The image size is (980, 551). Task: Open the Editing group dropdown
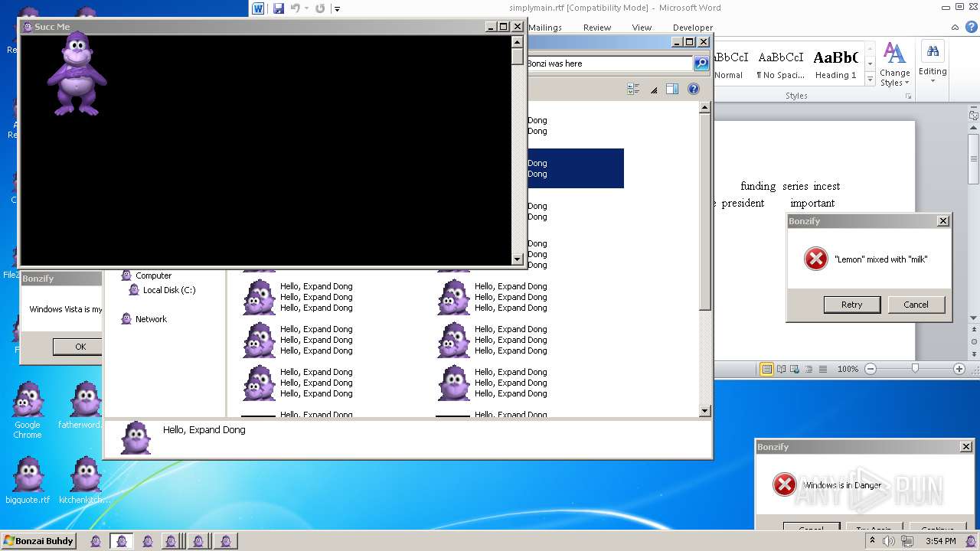[933, 64]
